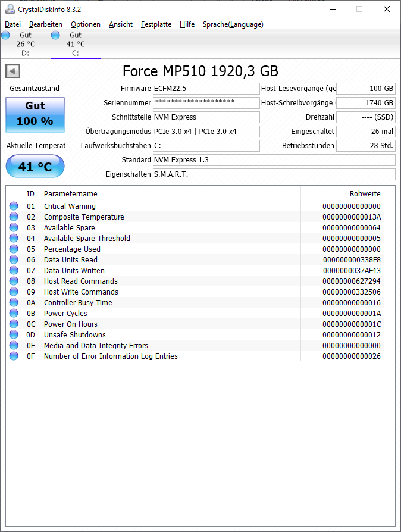This screenshot has height=532, width=401.
Task: Click the Data Units Read status orb
Action: coord(14,259)
